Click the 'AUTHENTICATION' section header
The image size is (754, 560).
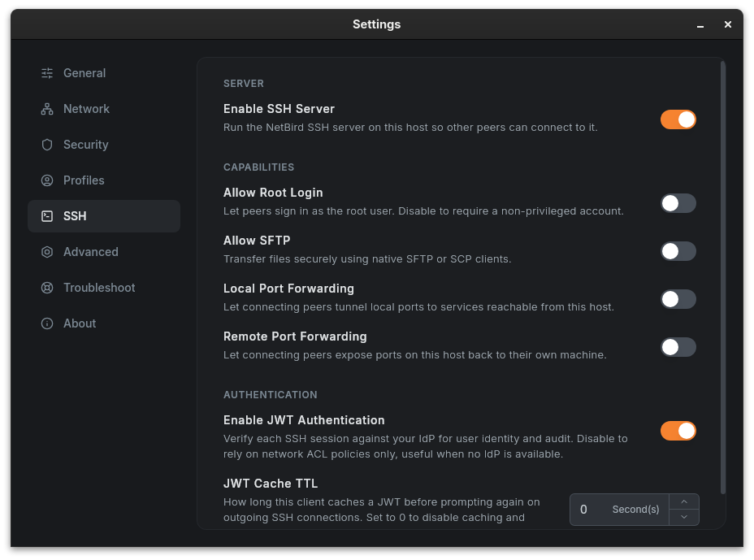[271, 395]
